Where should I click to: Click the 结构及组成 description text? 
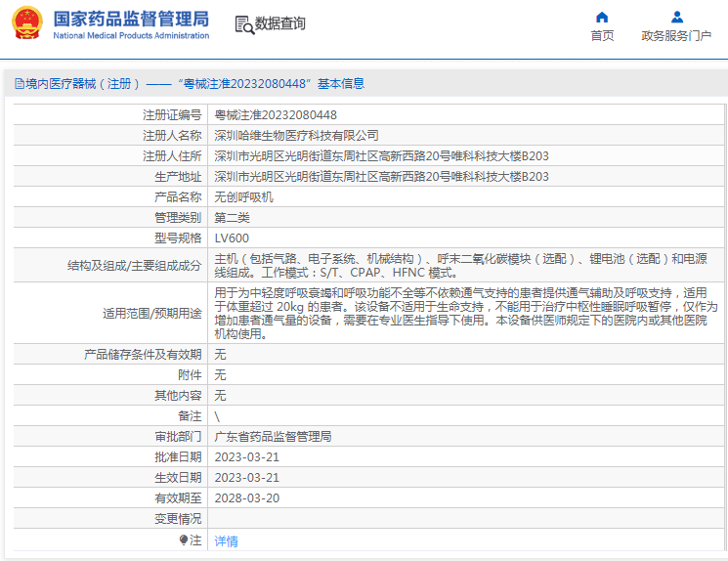pyautogui.click(x=460, y=266)
